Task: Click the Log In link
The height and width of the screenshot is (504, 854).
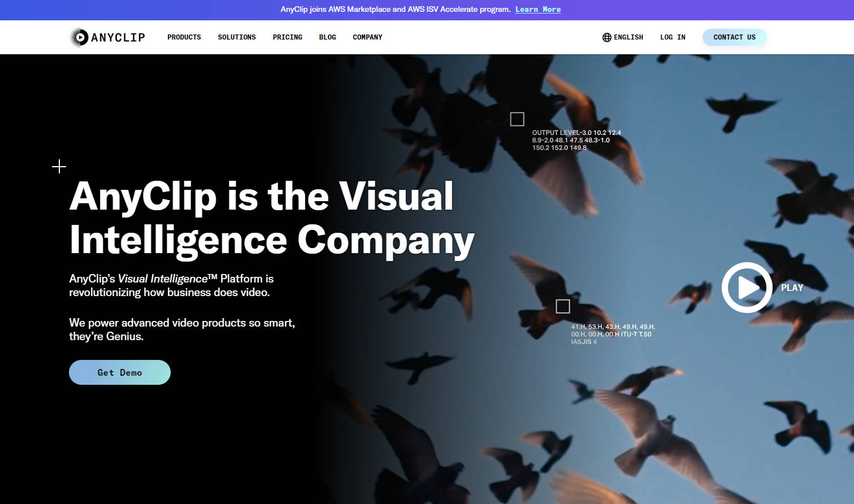Action: pyautogui.click(x=673, y=37)
